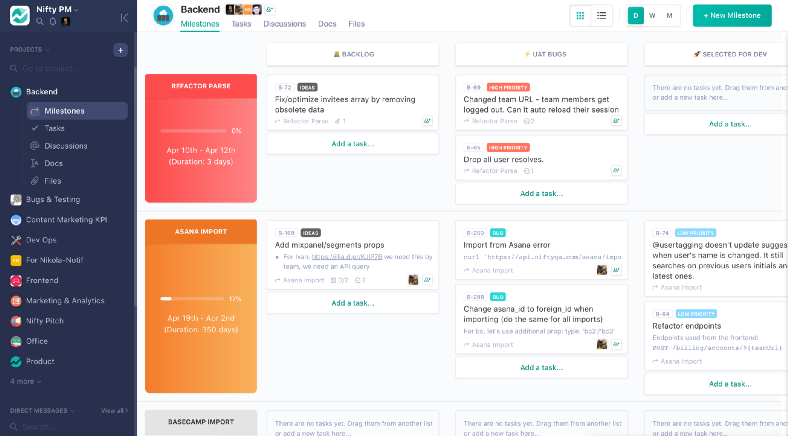788x436 pixels.
Task: Click Asana Import 17% progress bar
Action: point(193,298)
